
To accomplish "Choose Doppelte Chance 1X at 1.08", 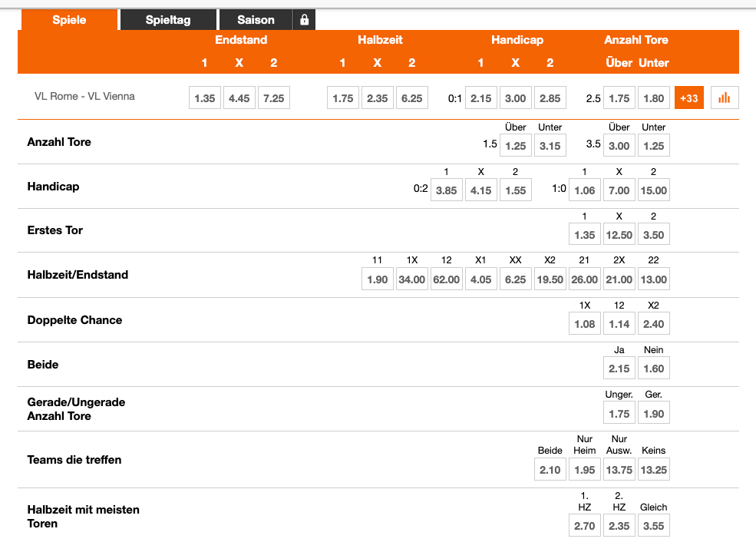I will [x=584, y=323].
